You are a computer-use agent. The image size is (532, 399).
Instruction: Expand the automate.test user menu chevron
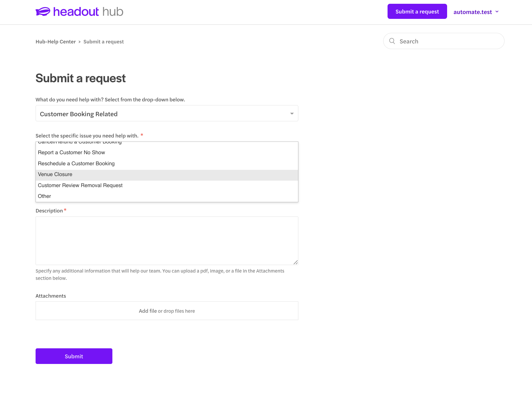pyautogui.click(x=497, y=12)
